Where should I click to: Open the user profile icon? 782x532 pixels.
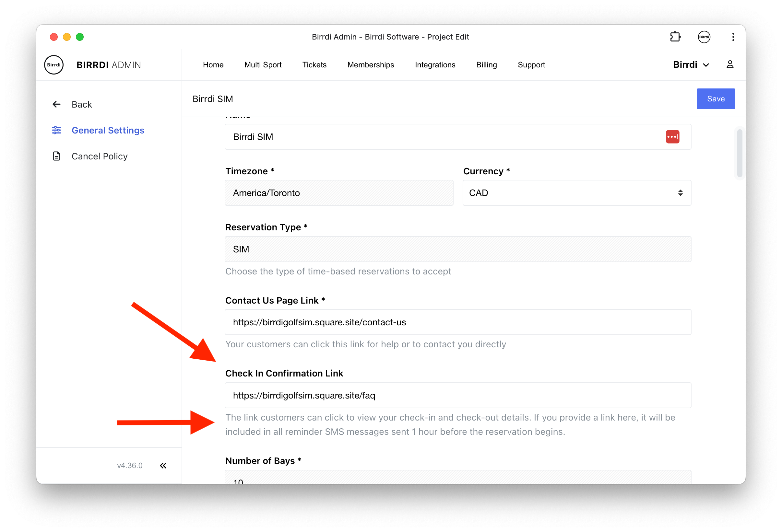(x=729, y=64)
